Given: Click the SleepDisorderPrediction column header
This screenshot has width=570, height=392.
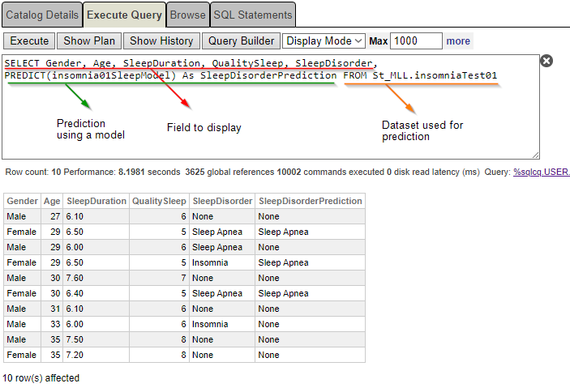Looking at the screenshot, I should click(x=310, y=201).
